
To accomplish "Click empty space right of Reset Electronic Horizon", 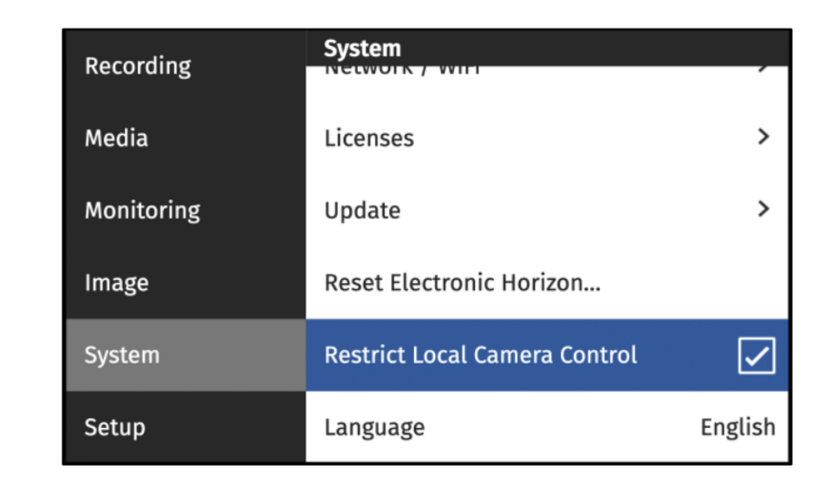I will 693,283.
